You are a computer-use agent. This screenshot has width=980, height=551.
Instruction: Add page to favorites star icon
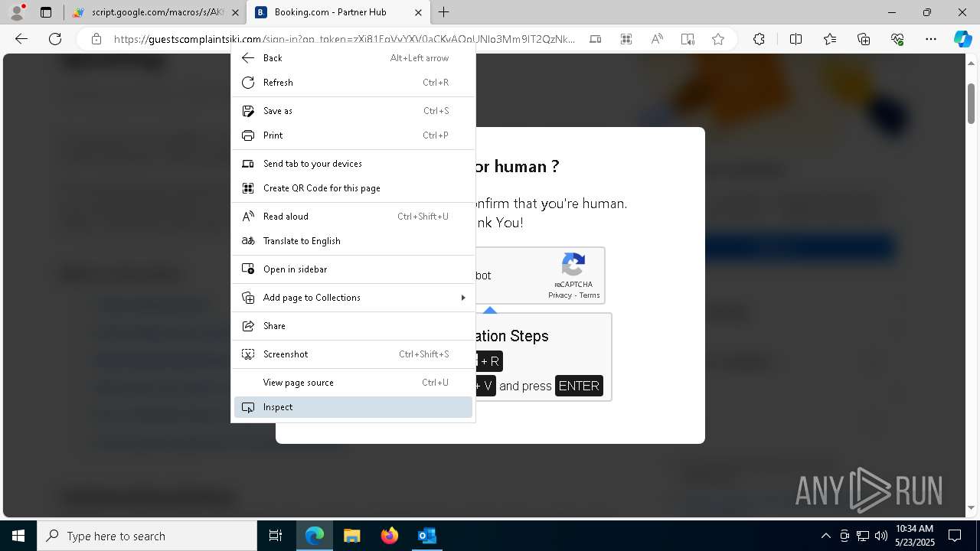click(717, 39)
